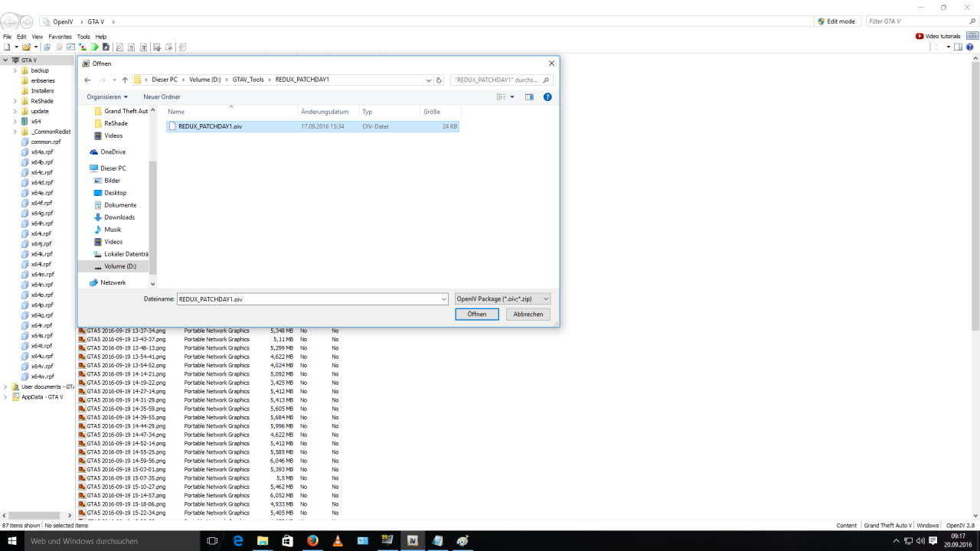
Task: Refresh the folder view in Öffnen dialog
Action: (439, 80)
